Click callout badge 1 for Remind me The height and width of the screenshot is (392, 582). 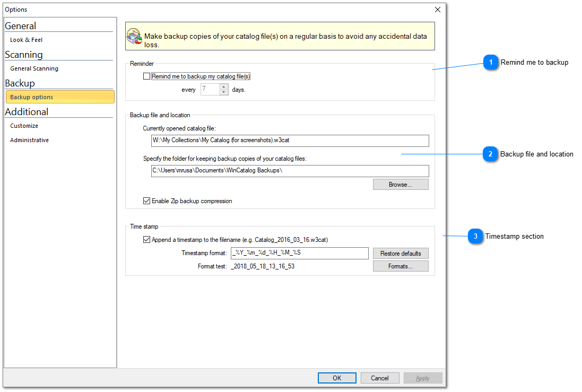pos(491,63)
